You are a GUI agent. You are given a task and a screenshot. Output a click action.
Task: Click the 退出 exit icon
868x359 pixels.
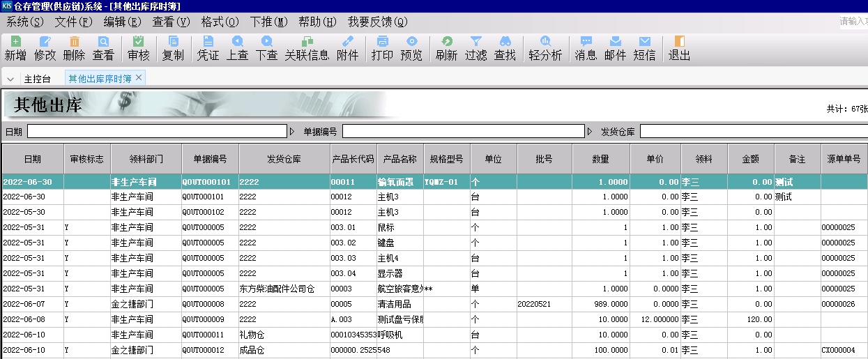coord(679,48)
